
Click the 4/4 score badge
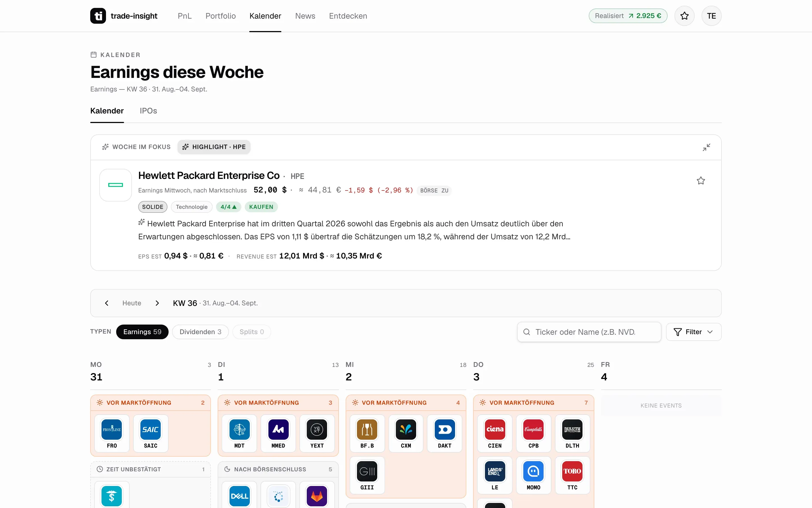(x=228, y=207)
